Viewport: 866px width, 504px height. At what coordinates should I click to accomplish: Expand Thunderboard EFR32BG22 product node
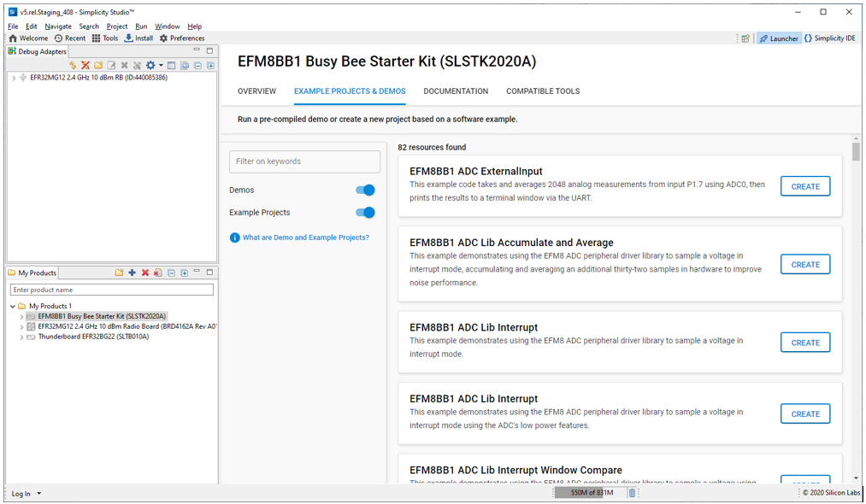point(21,337)
